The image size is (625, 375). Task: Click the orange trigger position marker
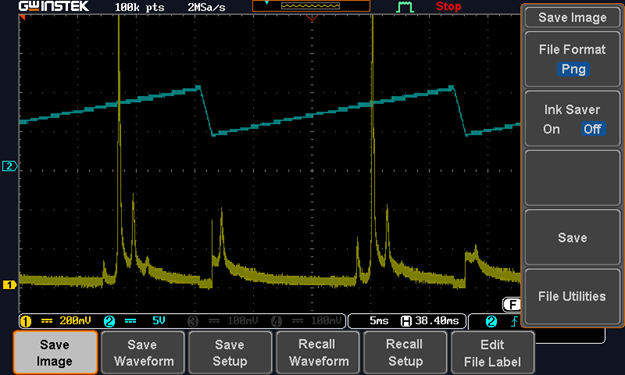312,18
